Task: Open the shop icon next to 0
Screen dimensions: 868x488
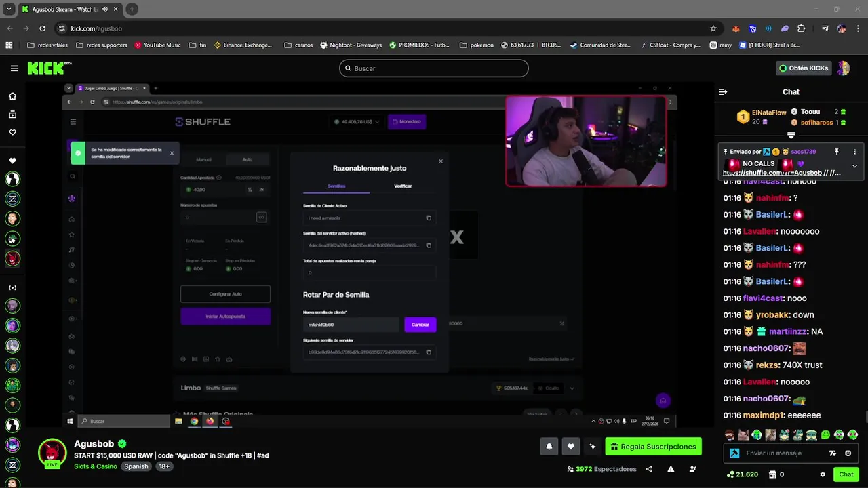Action: click(772, 474)
